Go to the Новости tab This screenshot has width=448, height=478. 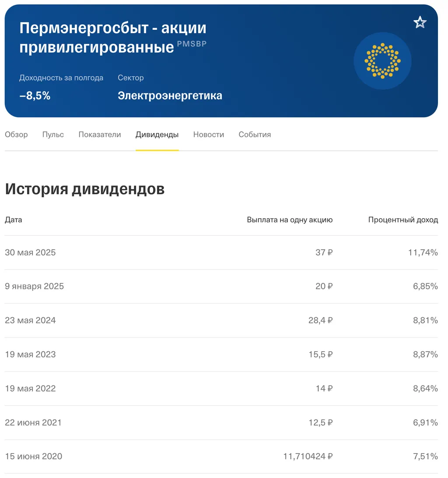pyautogui.click(x=209, y=135)
